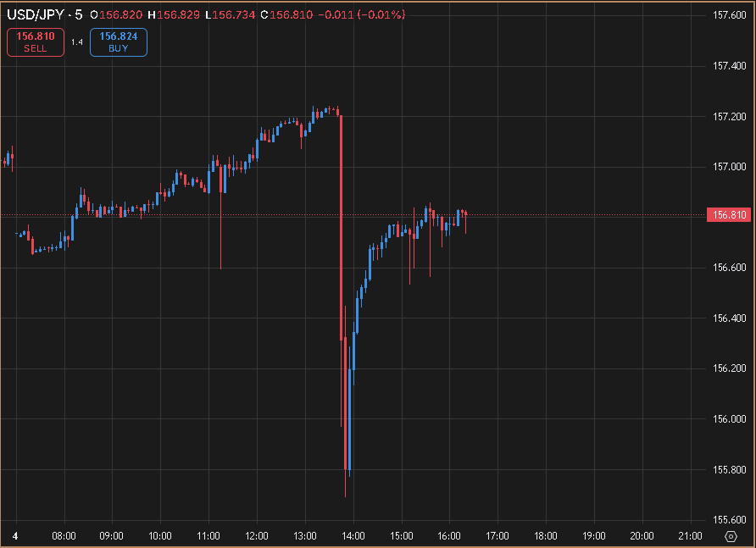Click the USD/JPY symbol title
This screenshot has width=756, height=548.
36,15
